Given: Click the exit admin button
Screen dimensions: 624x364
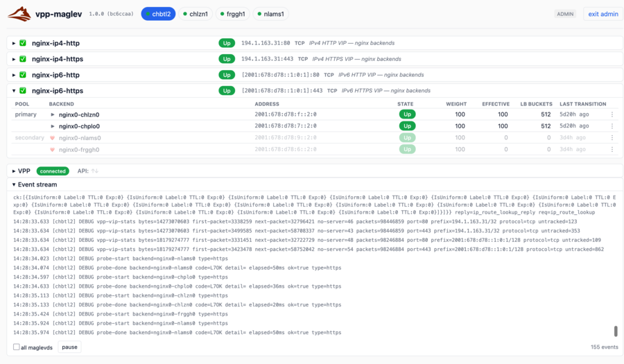Looking at the screenshot, I should pos(603,14).
